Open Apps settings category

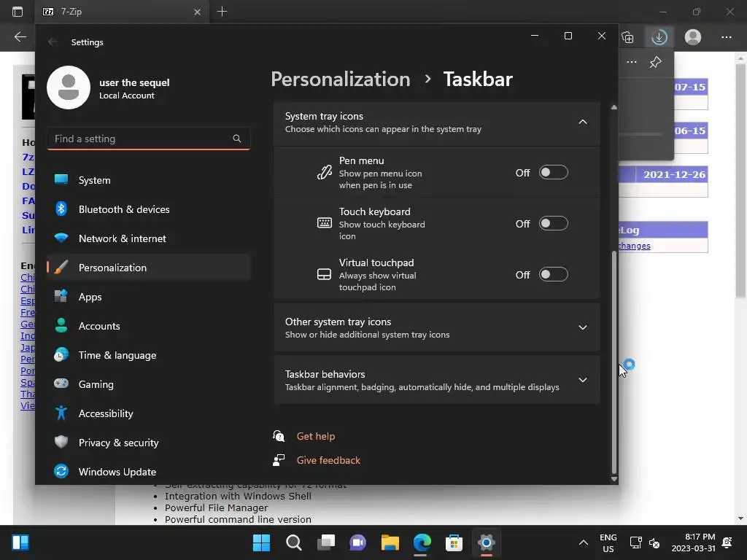[149, 297]
